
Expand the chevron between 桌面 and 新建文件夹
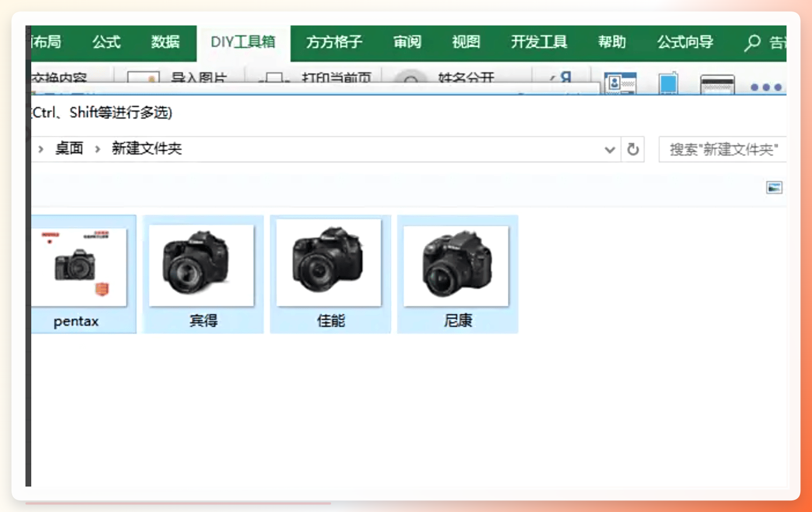coord(97,149)
